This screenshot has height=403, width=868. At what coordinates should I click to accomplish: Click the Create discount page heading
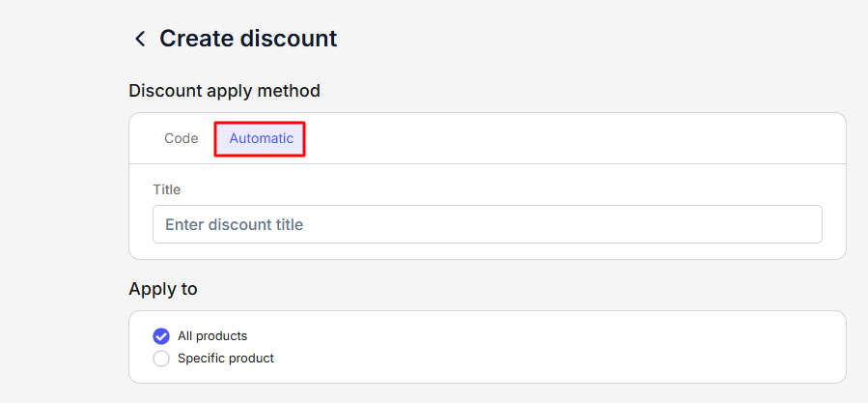248,39
